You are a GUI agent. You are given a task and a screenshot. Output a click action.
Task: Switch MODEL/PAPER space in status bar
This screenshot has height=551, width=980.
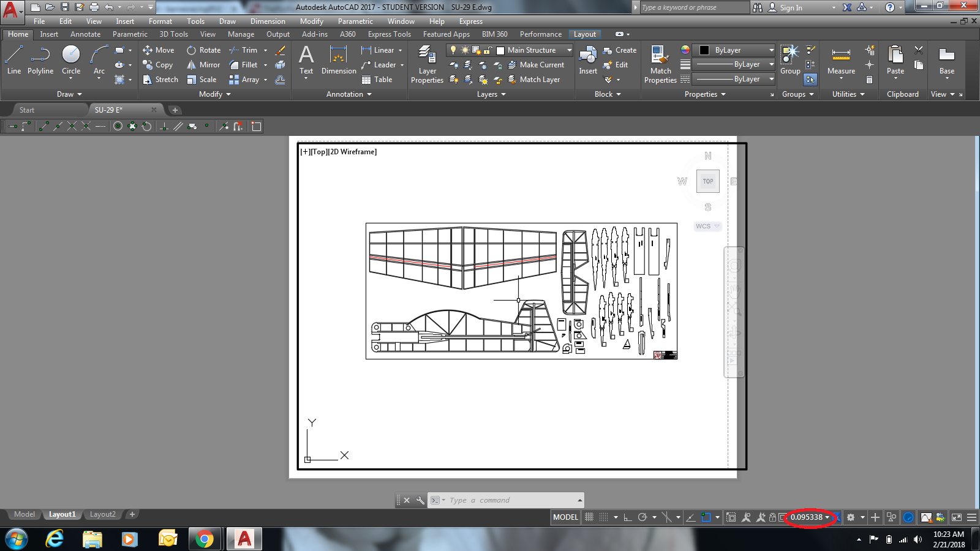pos(565,517)
